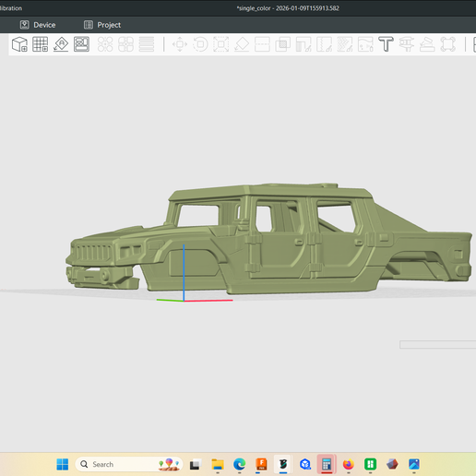Open the Brim Ears tool
The height and width of the screenshot is (476, 476).
pyautogui.click(x=447, y=44)
